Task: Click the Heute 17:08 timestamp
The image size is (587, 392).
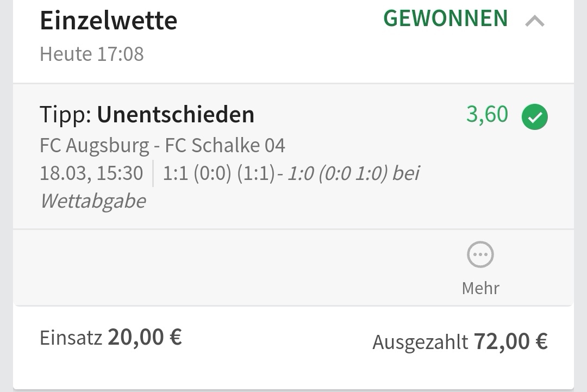Action: [91, 54]
